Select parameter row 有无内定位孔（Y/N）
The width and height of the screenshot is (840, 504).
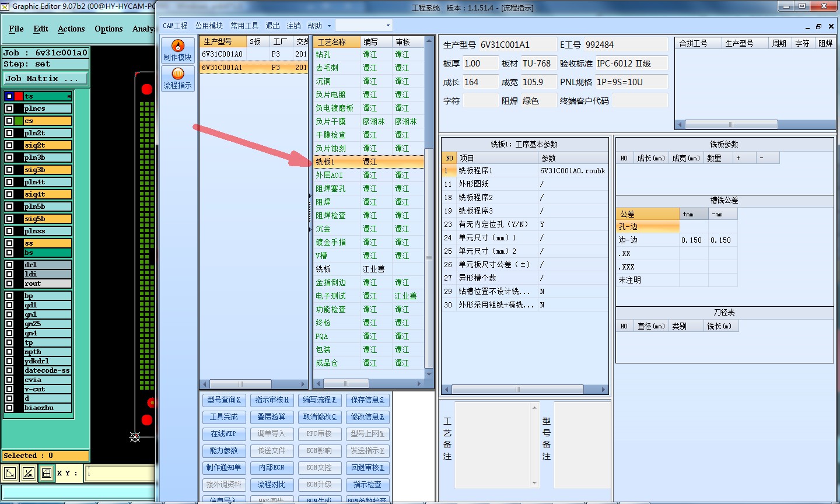coord(524,224)
